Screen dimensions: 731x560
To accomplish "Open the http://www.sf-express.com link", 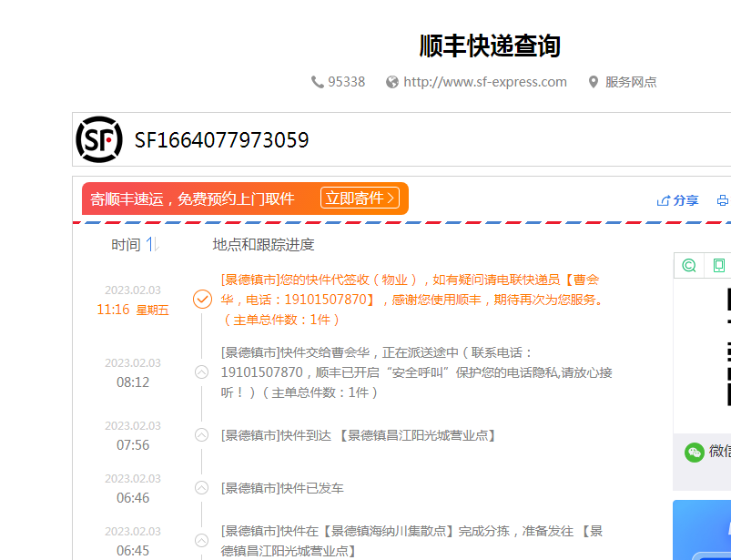I will click(x=485, y=82).
